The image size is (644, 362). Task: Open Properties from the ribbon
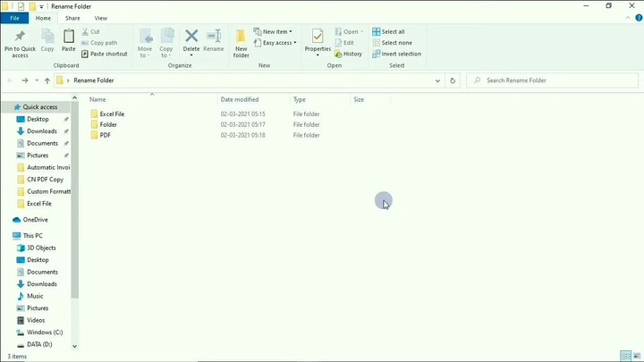pos(318,41)
